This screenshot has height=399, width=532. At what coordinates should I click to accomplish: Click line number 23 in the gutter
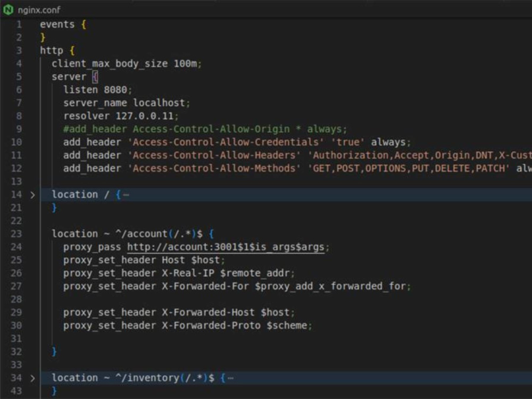click(16, 234)
